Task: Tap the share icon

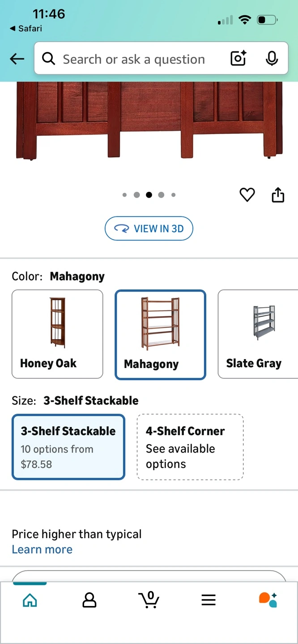Action: coord(278,195)
